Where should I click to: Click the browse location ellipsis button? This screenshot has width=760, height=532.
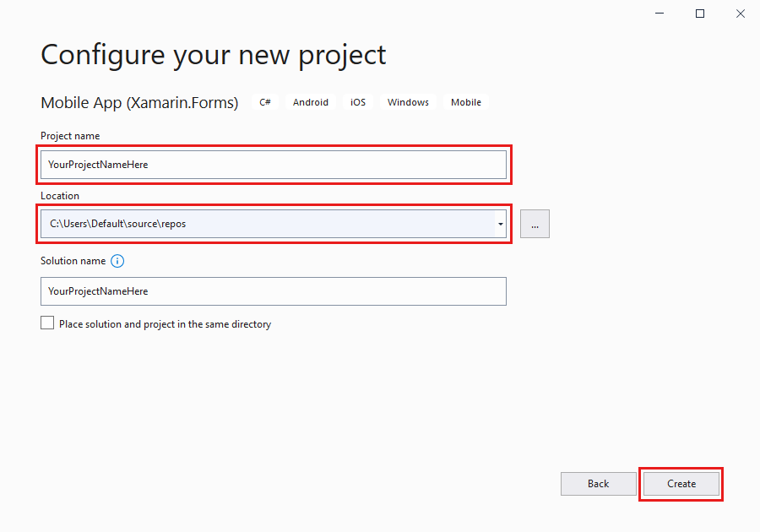click(535, 224)
